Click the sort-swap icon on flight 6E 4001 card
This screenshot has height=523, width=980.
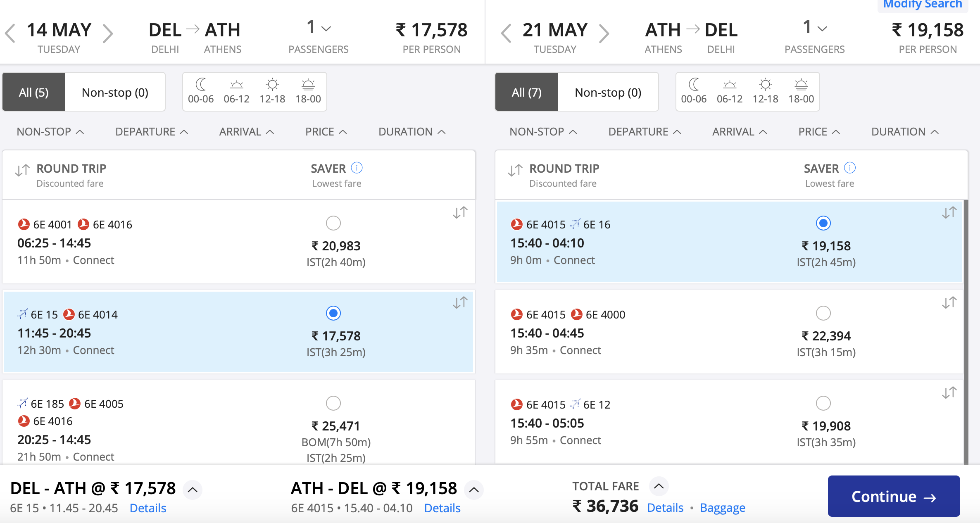pyautogui.click(x=460, y=212)
